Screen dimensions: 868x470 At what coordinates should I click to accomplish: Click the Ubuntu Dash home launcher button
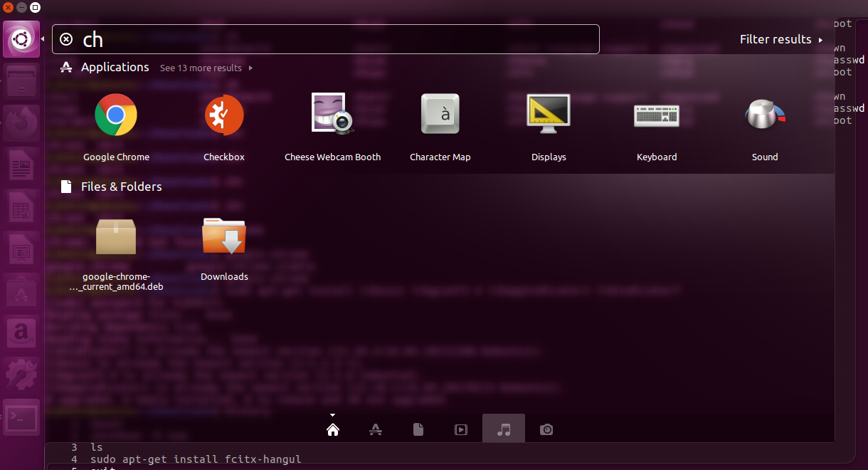tap(21, 39)
